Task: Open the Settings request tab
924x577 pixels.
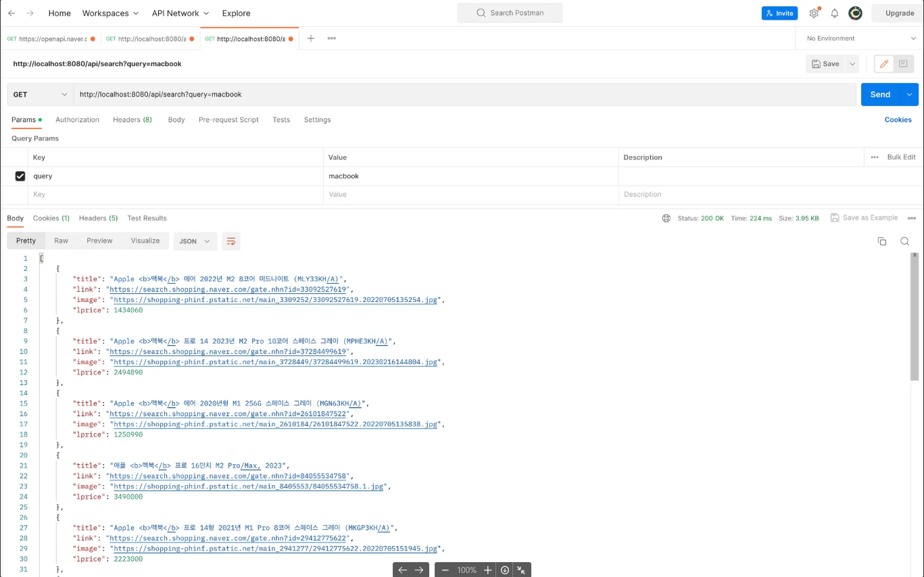Action: tap(317, 120)
